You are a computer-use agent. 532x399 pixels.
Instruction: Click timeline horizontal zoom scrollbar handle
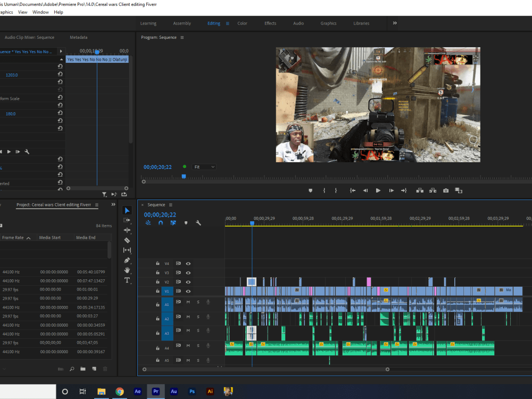point(387,369)
